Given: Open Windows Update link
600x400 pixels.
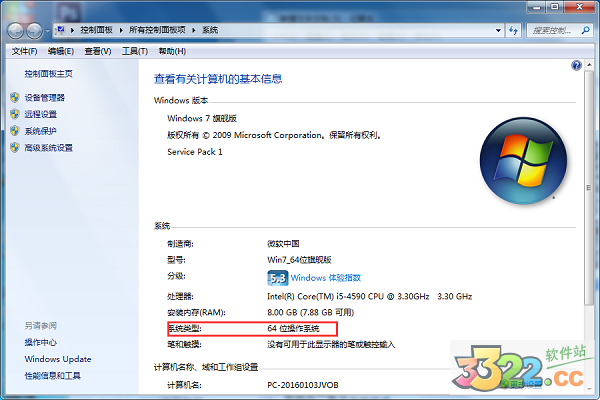Looking at the screenshot, I should tap(58, 359).
